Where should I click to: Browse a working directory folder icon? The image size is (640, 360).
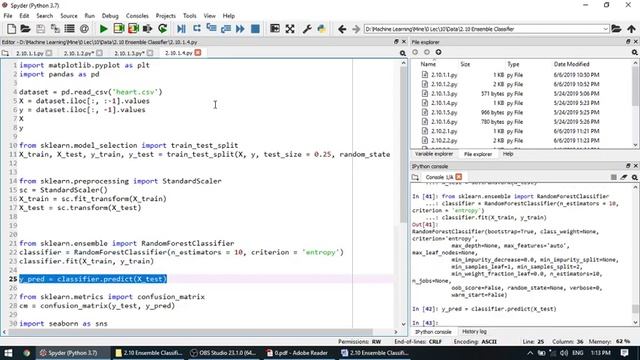pyautogui.click(x=616, y=29)
